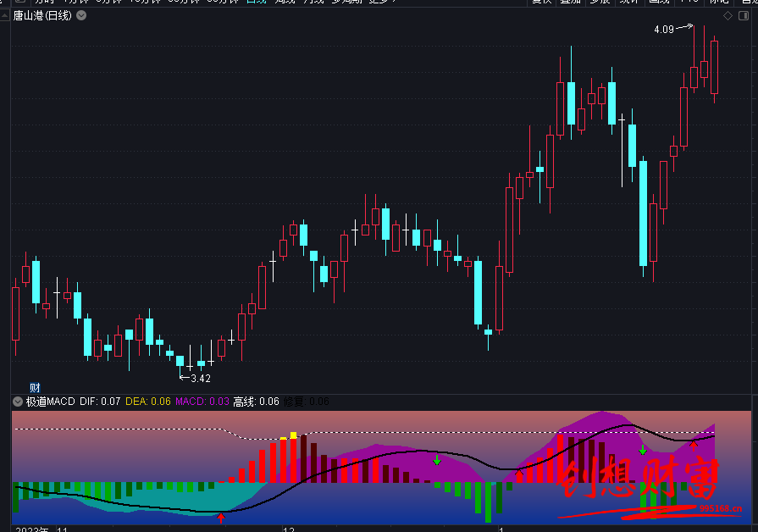Viewport: 758px width, 532px height.
Task: Click the 3.42 low price label
Action: pos(201,378)
